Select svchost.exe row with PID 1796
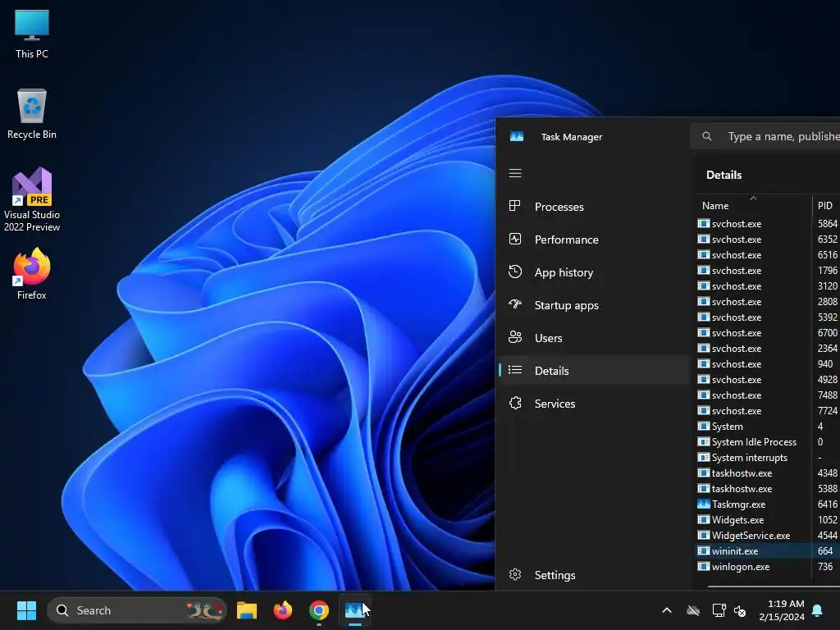Screen dimensions: 840x630 click(767, 270)
